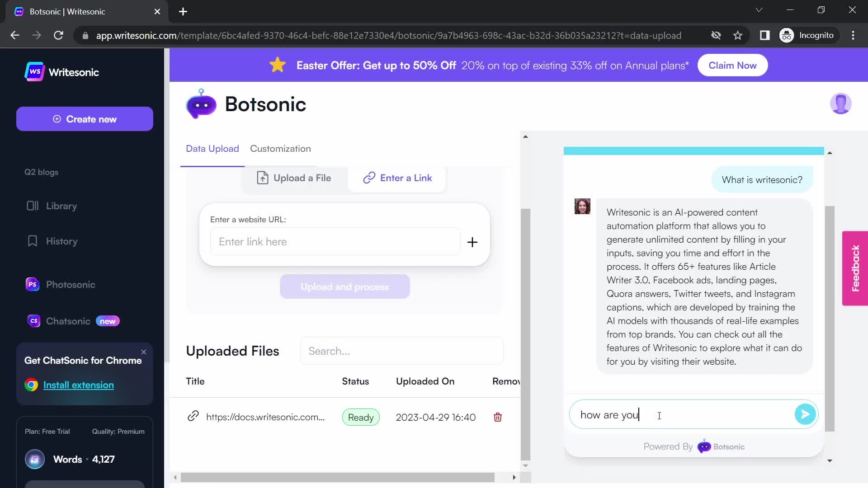Select the Enter a Link option
The height and width of the screenshot is (488, 868).
click(397, 178)
